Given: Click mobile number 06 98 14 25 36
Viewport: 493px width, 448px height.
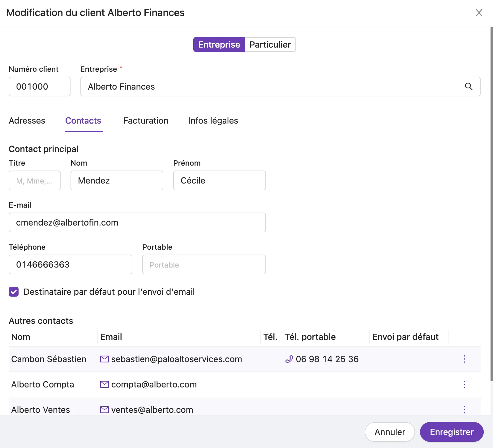Looking at the screenshot, I should 327,359.
